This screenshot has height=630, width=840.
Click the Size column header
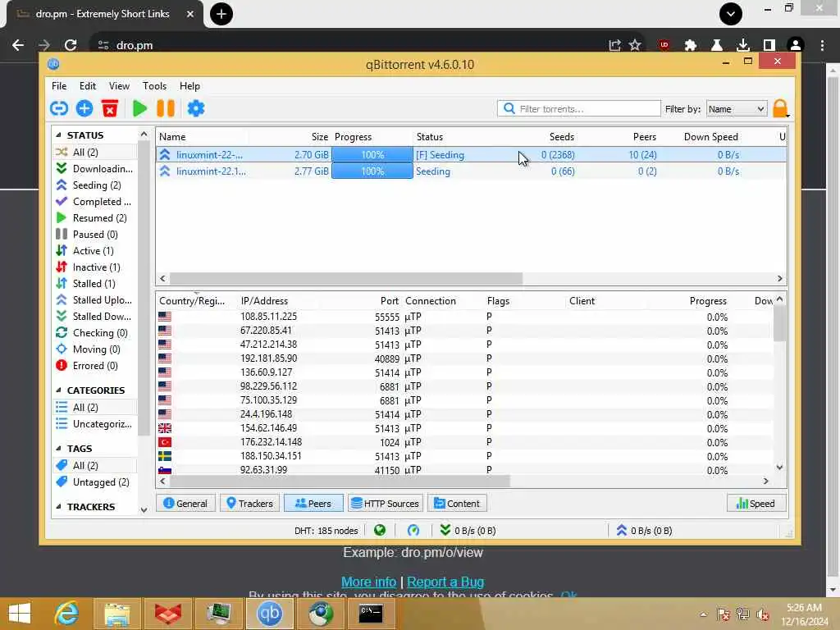pos(320,137)
